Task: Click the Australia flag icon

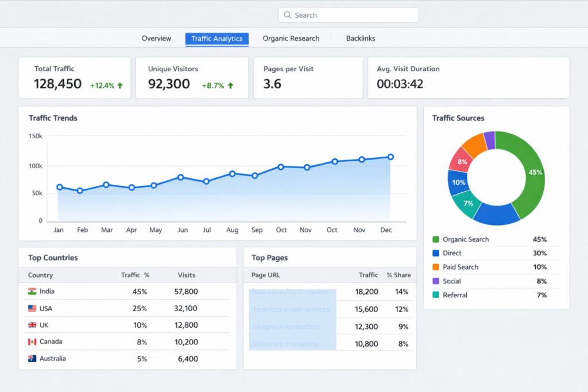Action: pos(32,358)
